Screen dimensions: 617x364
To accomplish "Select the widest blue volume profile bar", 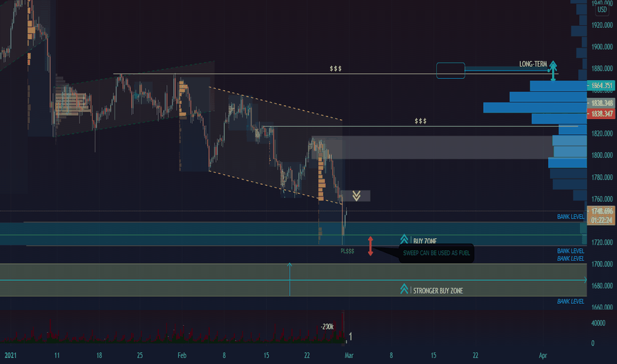I will pyautogui.click(x=535, y=107).
